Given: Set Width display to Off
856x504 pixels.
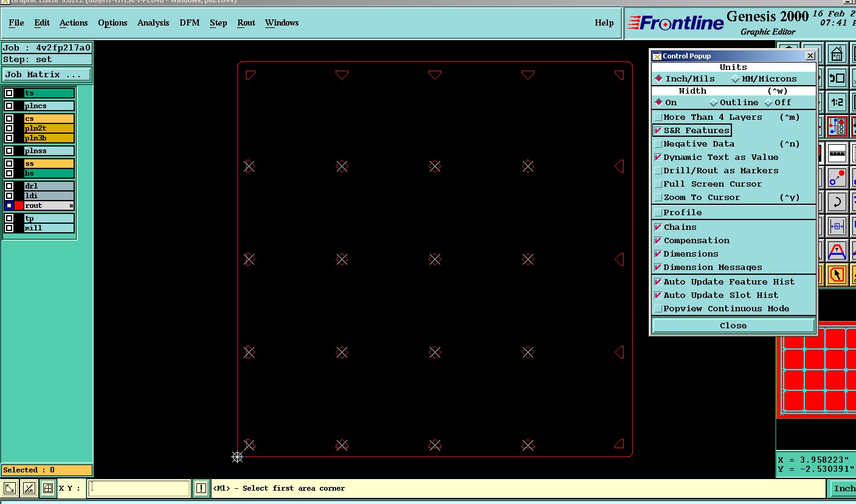Looking at the screenshot, I should pyautogui.click(x=768, y=102).
